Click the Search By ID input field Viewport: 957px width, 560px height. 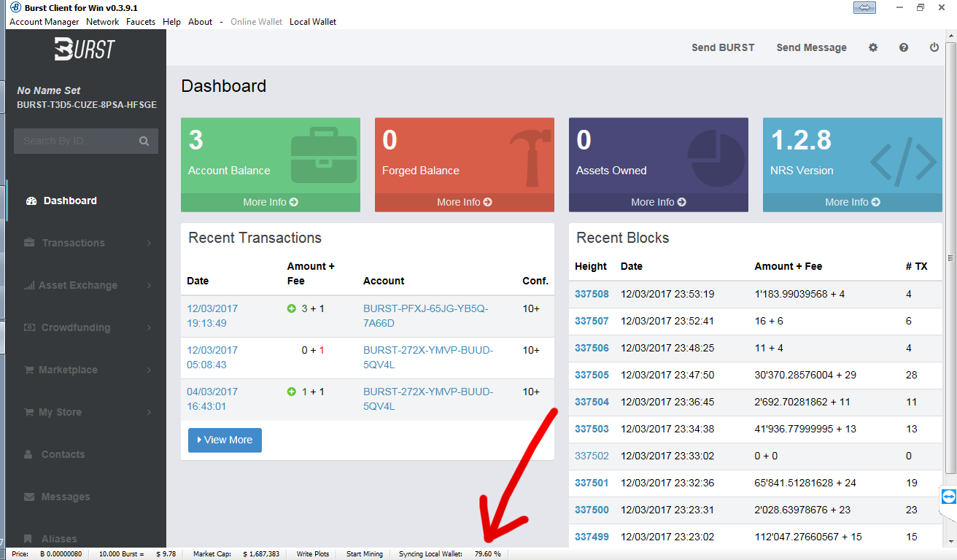point(75,141)
